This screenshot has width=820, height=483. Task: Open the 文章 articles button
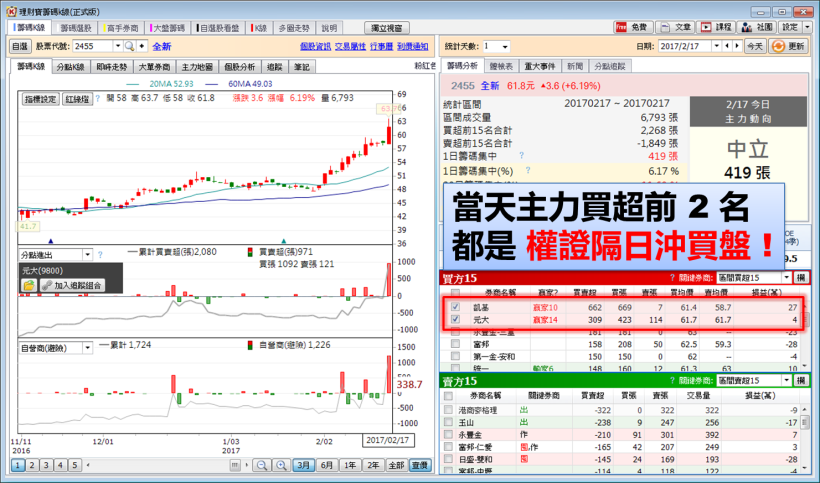coord(675,27)
